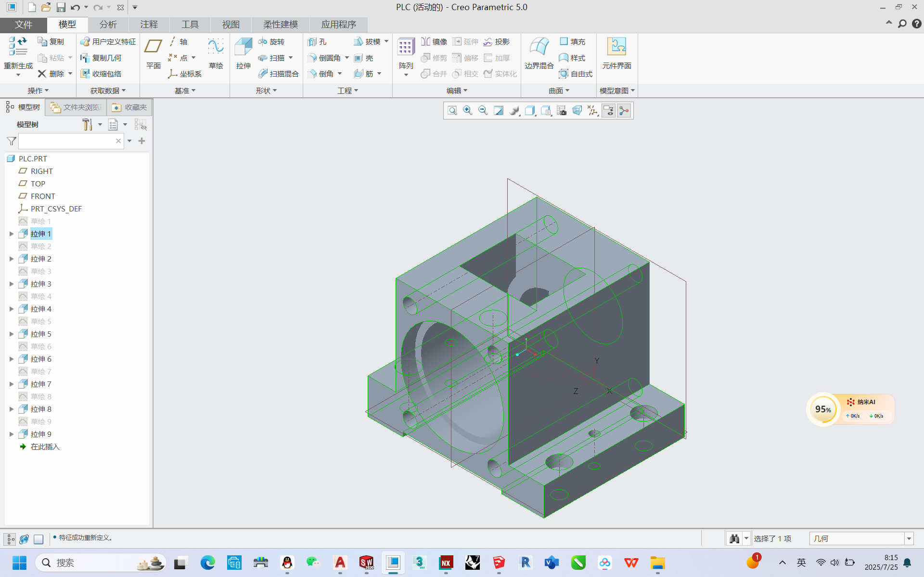Click the 重新生成 (Regenerate) icon
Screen dimensions: 924x577
(18, 48)
